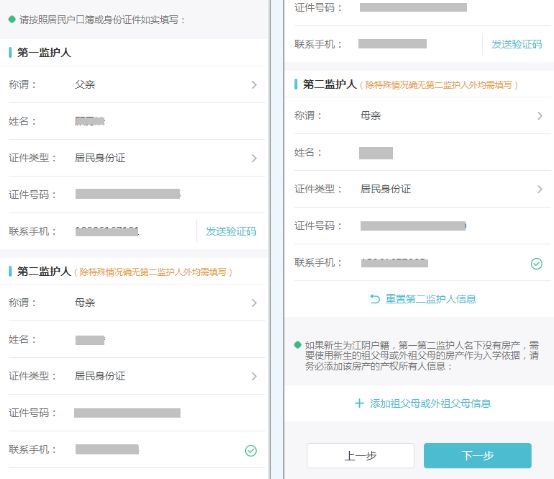Expand second guardian 称谓 chevron in left panel
The height and width of the screenshot is (479, 554).
pyautogui.click(x=254, y=303)
